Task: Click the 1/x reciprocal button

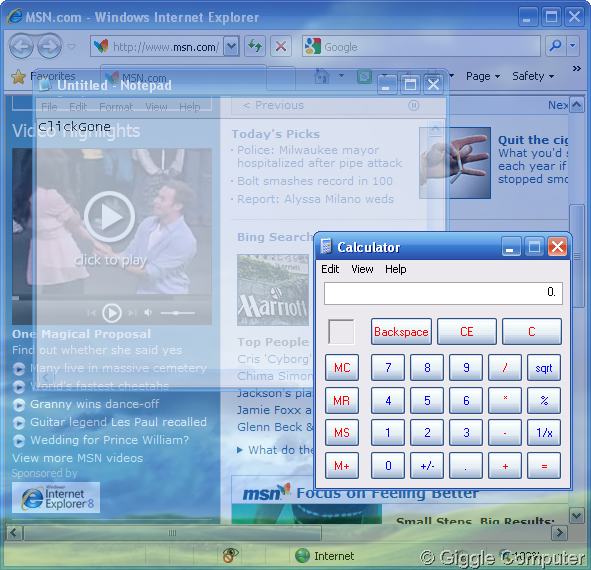Action: tap(544, 433)
